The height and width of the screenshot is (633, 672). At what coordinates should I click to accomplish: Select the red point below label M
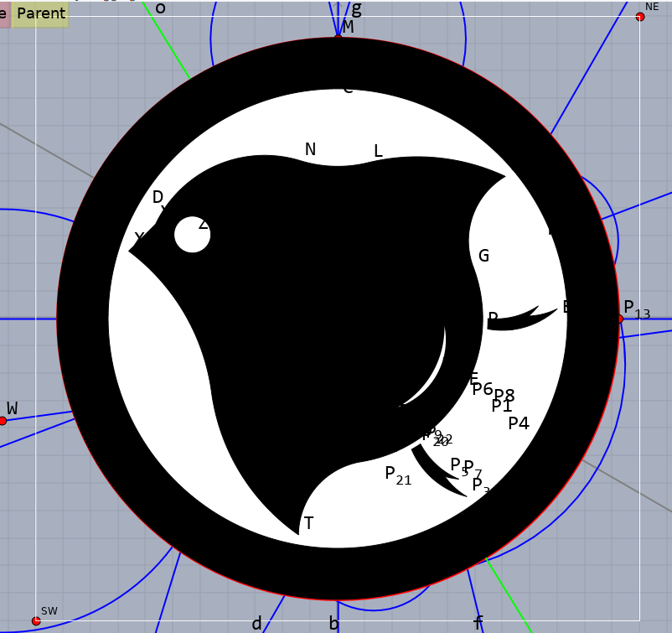tap(339, 37)
